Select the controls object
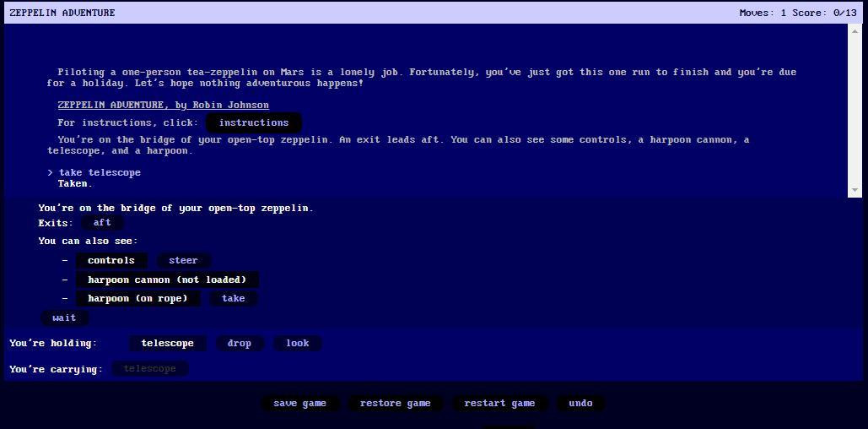Screen dimensions: 868x429 click(111, 260)
